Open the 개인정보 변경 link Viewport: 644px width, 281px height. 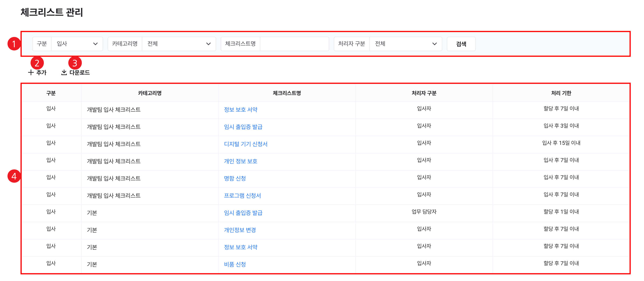click(x=240, y=230)
